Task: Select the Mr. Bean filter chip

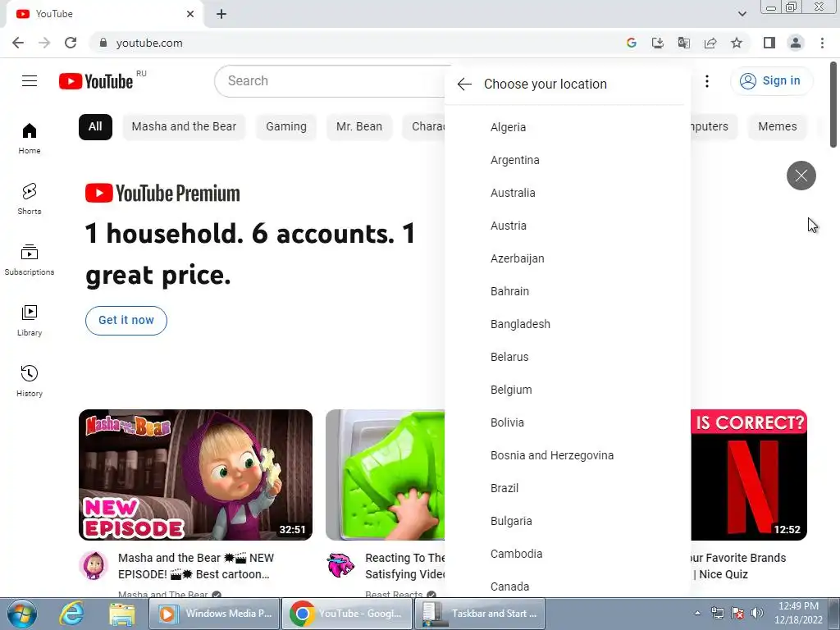Action: click(x=359, y=127)
